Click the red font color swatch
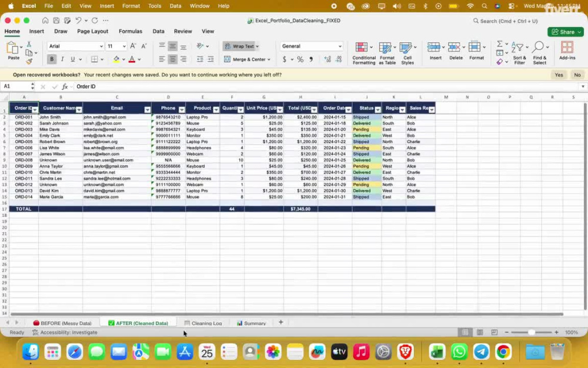 pos(132,59)
